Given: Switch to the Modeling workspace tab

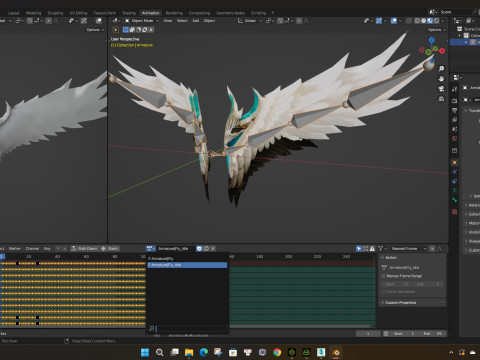Looking at the screenshot, I should (x=34, y=13).
